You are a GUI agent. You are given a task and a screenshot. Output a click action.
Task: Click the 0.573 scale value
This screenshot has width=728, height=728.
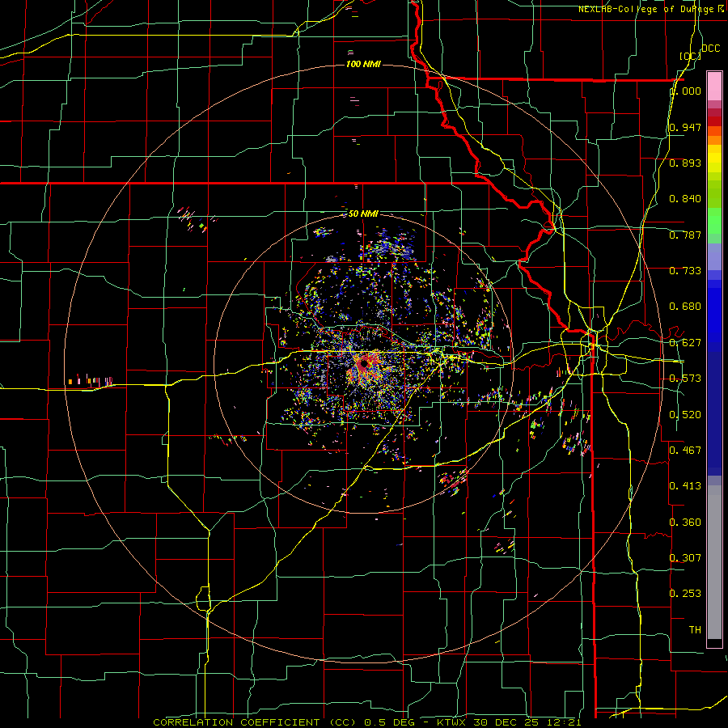[685, 379]
